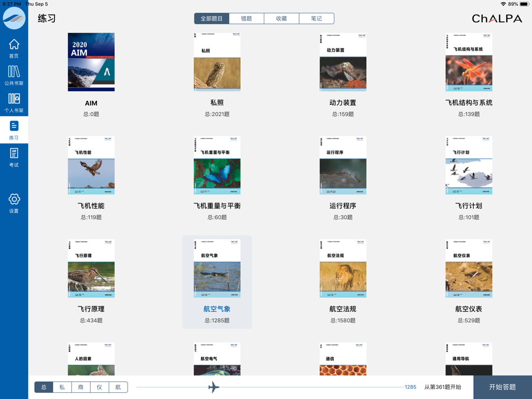Screen dimensions: 532x399
Task: Tap the 6:27 PM clock
Action: [x=12, y=4]
